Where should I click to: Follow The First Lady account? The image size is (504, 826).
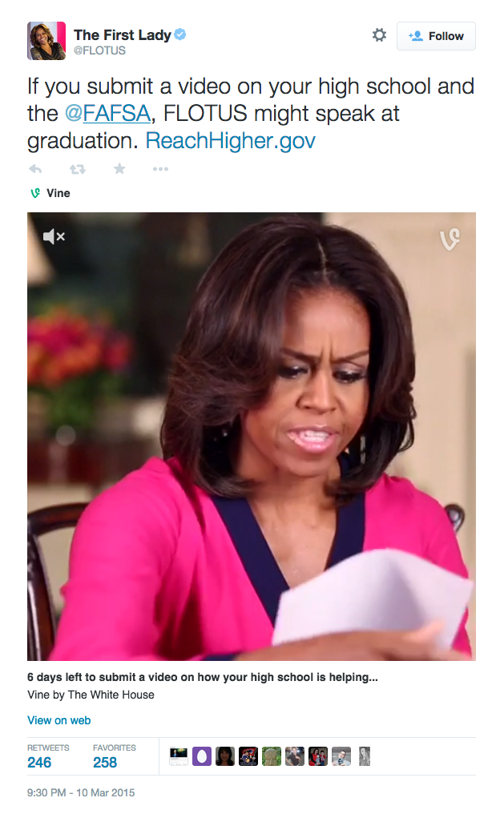(436, 36)
